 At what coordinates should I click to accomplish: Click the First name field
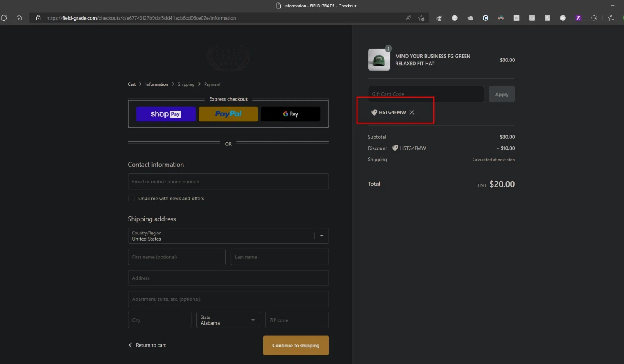[177, 257]
